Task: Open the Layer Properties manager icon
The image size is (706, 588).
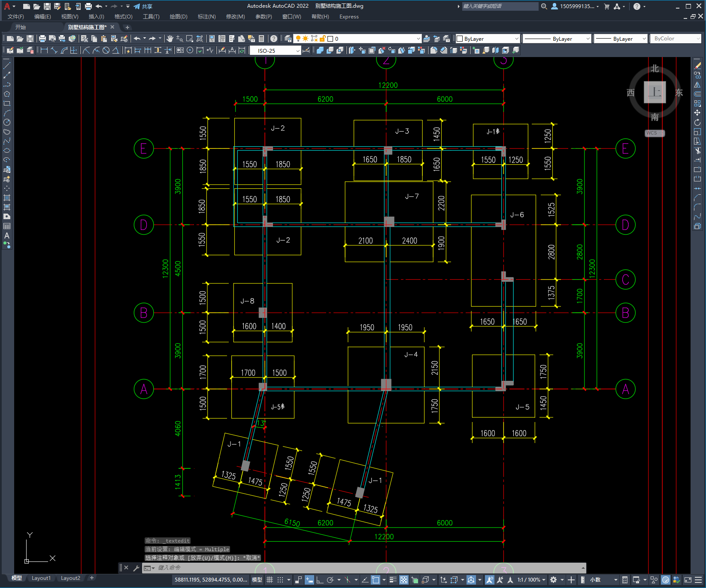Action: 288,39
